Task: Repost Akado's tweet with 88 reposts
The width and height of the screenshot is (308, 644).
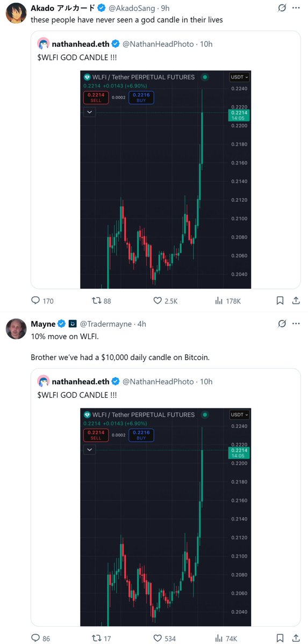Action: pyautogui.click(x=102, y=301)
